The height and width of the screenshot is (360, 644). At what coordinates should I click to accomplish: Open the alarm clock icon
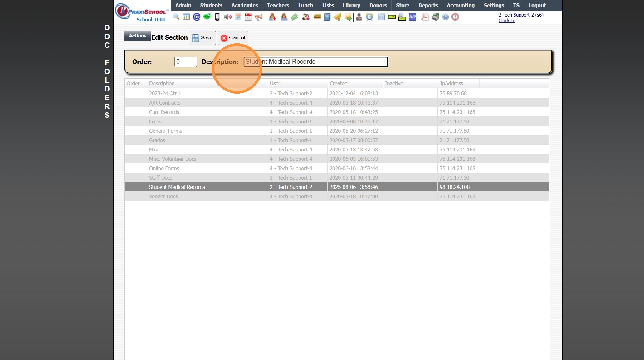pyautogui.click(x=369, y=17)
